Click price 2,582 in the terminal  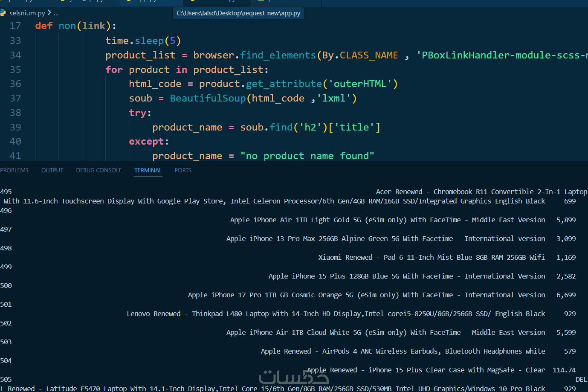coord(566,276)
